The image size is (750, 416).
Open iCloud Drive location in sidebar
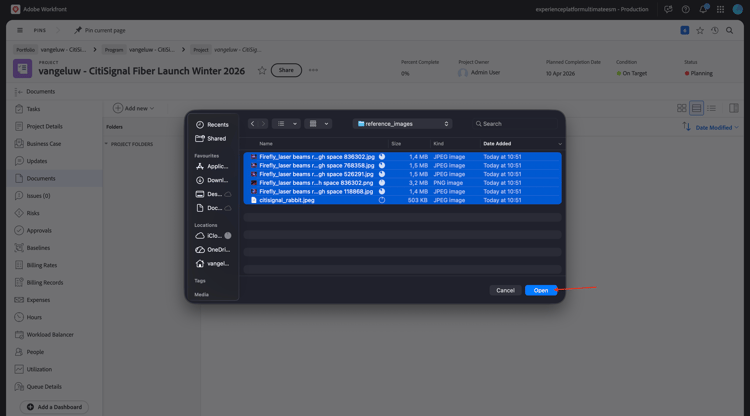(212, 236)
